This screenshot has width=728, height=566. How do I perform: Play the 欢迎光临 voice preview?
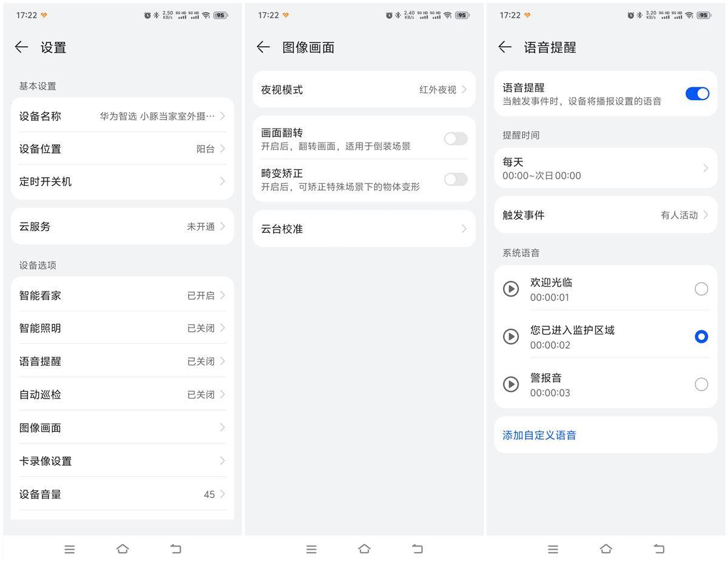(x=511, y=289)
